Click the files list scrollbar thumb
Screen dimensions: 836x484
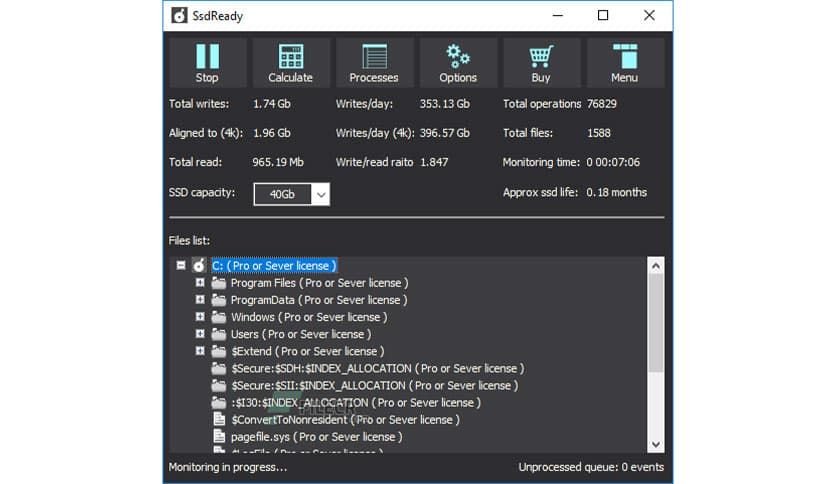656,322
